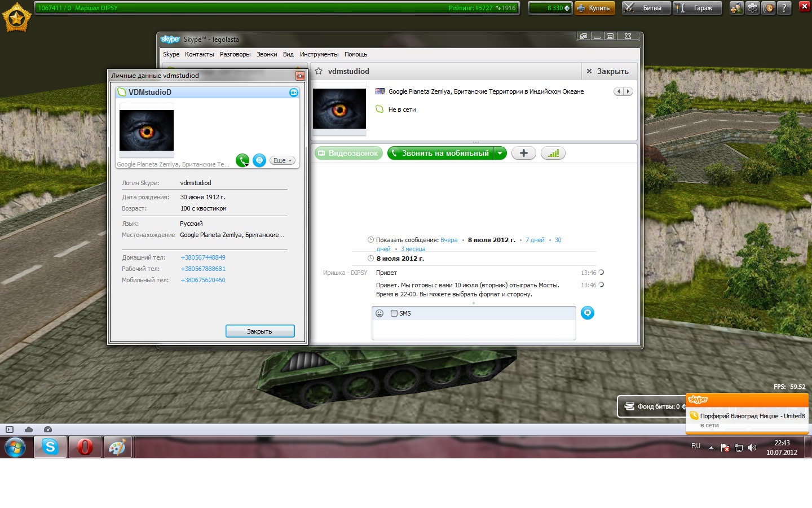Click the eye avatar in profile dialog
Viewport: 812px width, 508px height.
coord(147,130)
